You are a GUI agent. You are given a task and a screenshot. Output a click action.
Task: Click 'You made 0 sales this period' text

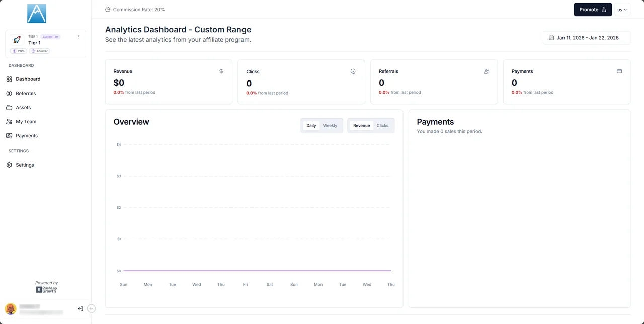(x=449, y=131)
